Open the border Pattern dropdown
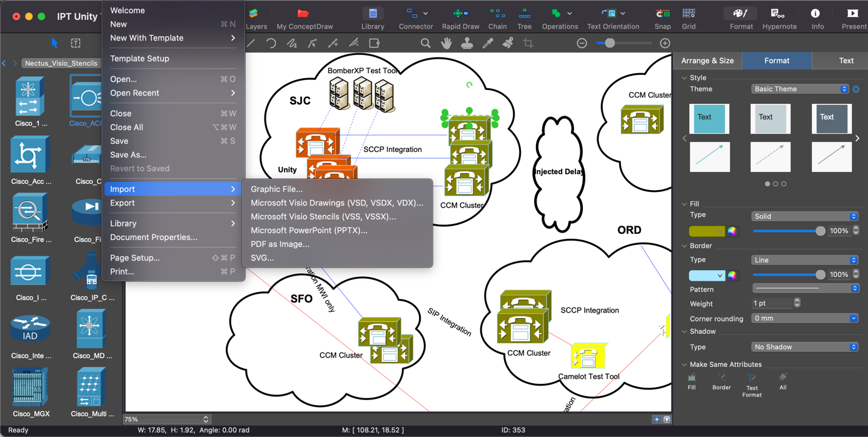Screen dimensions: 868x437 (805, 288)
